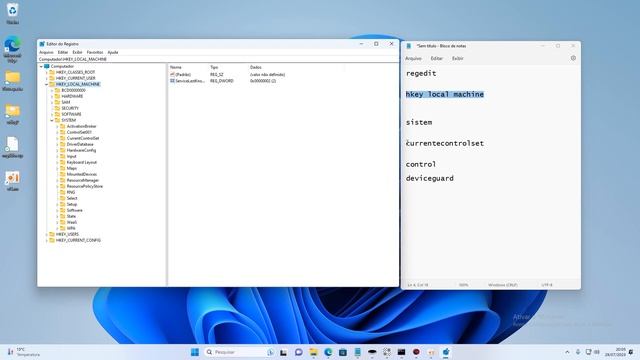Viewport: 640px width, 360px height.
Task: Click the word regedit in Notepad
Action: click(421, 73)
